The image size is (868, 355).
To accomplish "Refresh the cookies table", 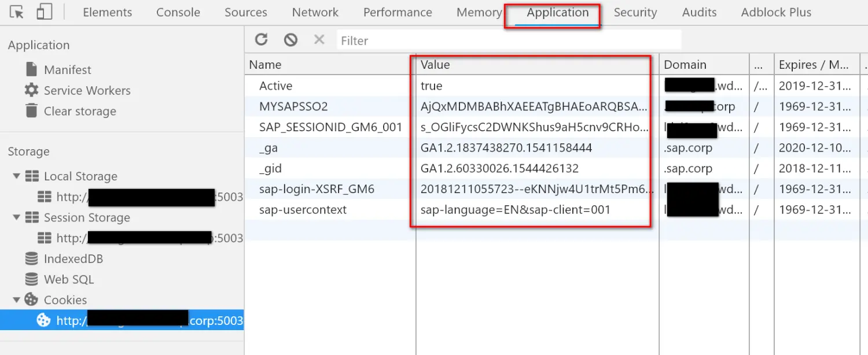I will pyautogui.click(x=262, y=39).
